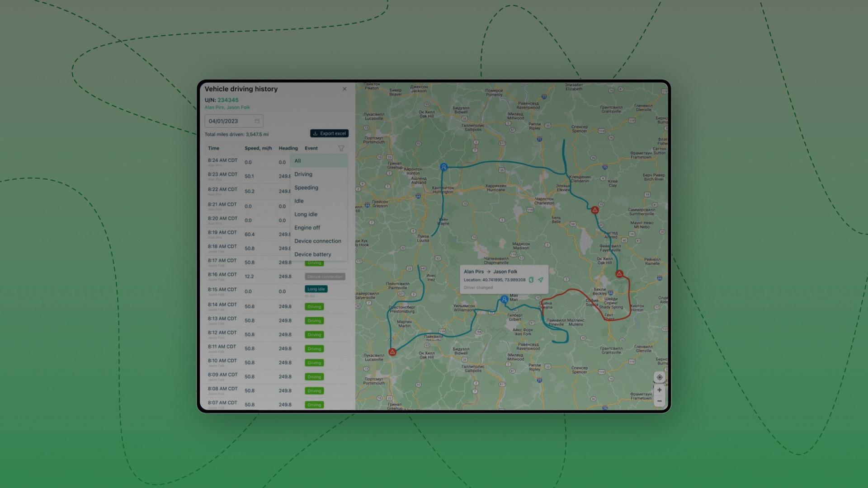
Task: Click the navigate arrow icon in the map popup
Action: pyautogui.click(x=541, y=280)
